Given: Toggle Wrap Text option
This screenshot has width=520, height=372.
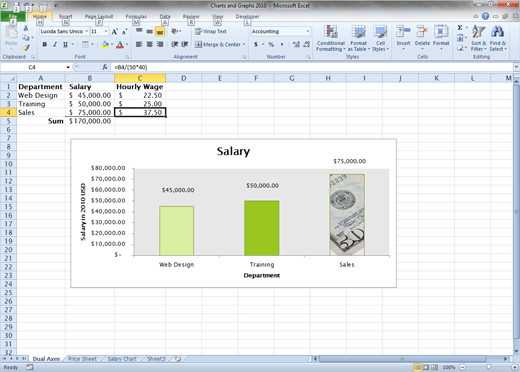Looking at the screenshot, I should [211, 31].
